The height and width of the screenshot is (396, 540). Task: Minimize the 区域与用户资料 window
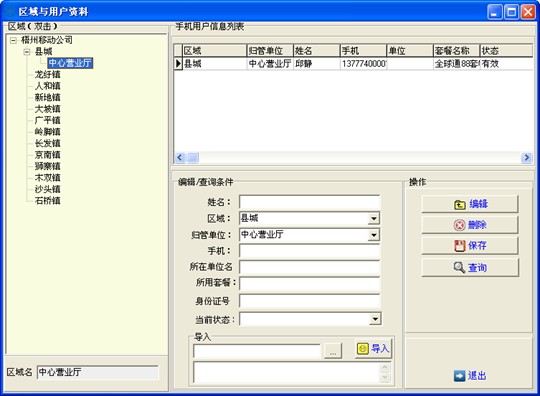[495, 12]
